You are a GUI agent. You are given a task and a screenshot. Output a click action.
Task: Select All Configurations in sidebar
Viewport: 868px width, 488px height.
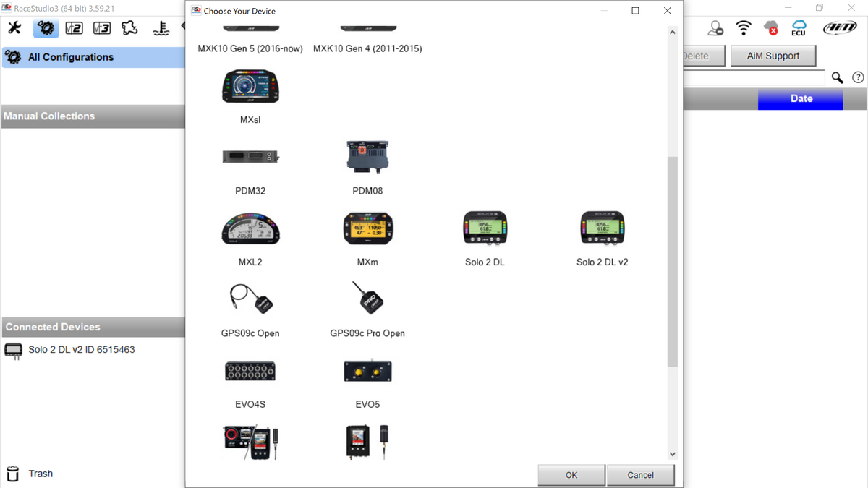pyautogui.click(x=94, y=57)
